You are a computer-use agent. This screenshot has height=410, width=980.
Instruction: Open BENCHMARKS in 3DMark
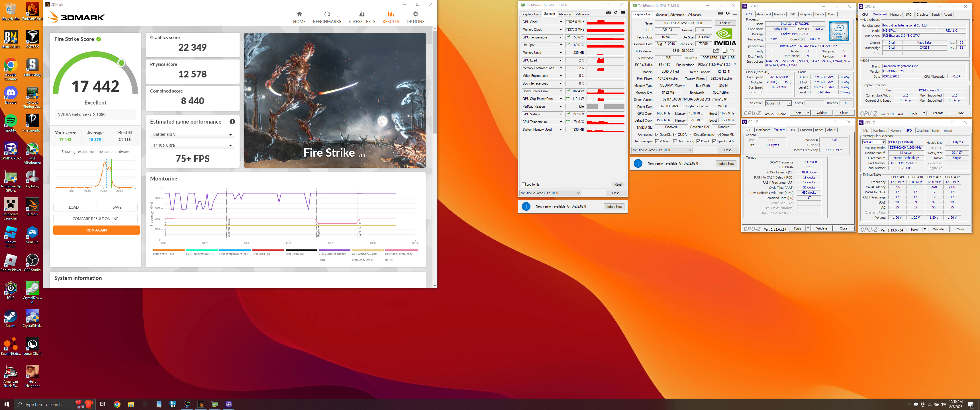pyautogui.click(x=327, y=17)
